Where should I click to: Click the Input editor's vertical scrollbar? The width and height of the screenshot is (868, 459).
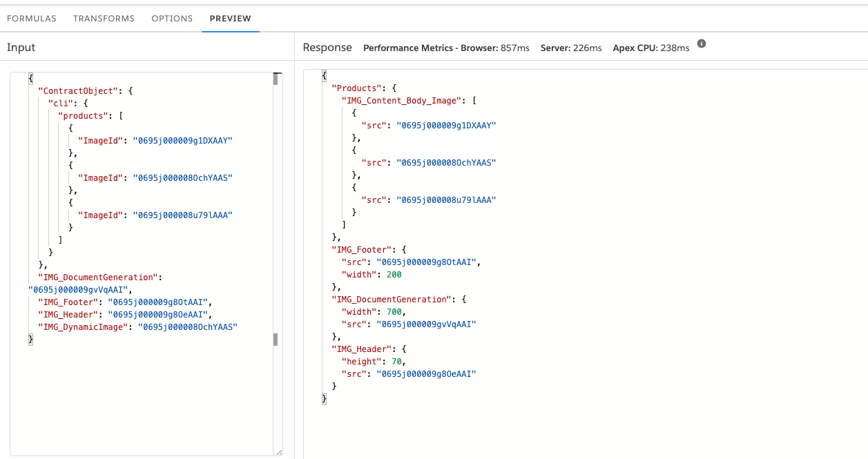(276, 207)
